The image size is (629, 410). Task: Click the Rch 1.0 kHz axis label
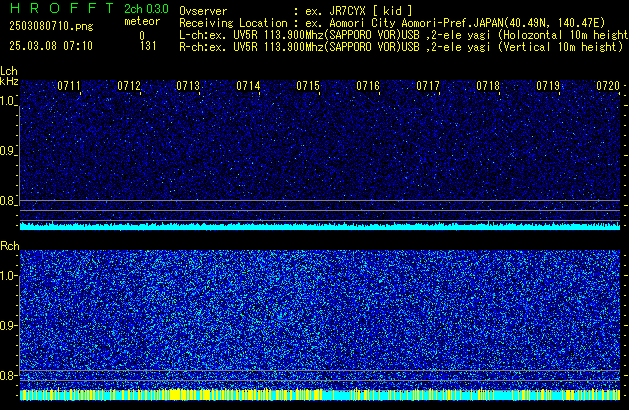coord(7,276)
